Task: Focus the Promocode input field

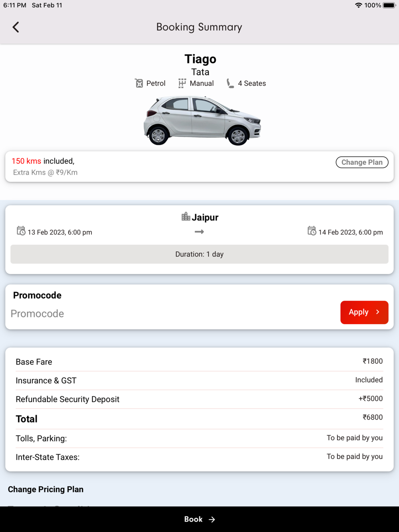Action: (x=174, y=313)
